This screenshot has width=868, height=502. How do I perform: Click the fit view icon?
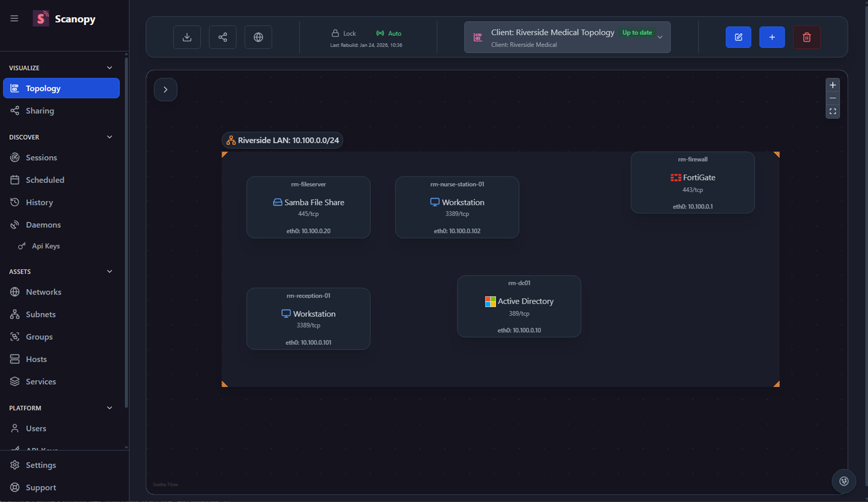tap(833, 112)
